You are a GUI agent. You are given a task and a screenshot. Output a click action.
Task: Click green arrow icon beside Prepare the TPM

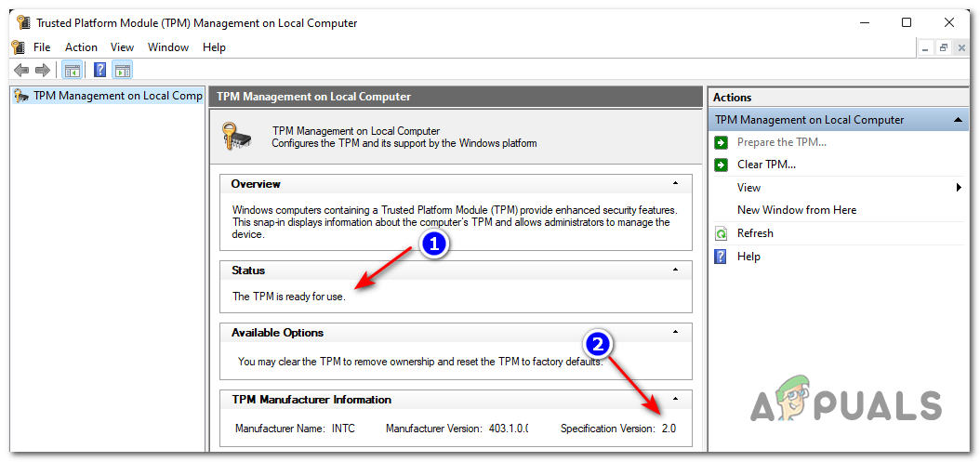click(x=721, y=142)
